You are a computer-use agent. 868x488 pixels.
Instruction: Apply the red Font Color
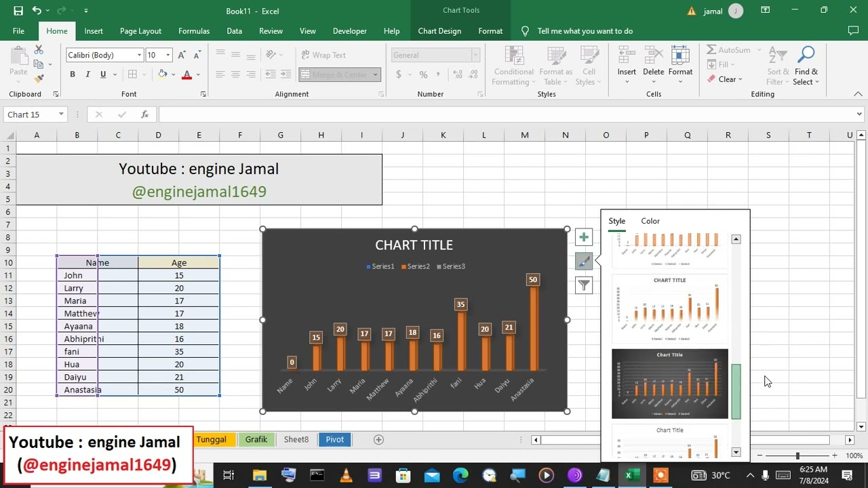(x=186, y=75)
